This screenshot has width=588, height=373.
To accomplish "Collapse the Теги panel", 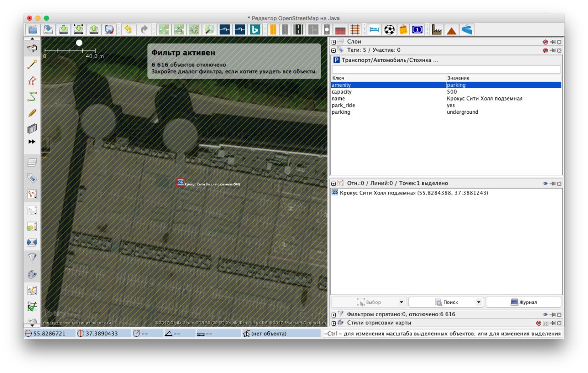I will click(x=334, y=50).
